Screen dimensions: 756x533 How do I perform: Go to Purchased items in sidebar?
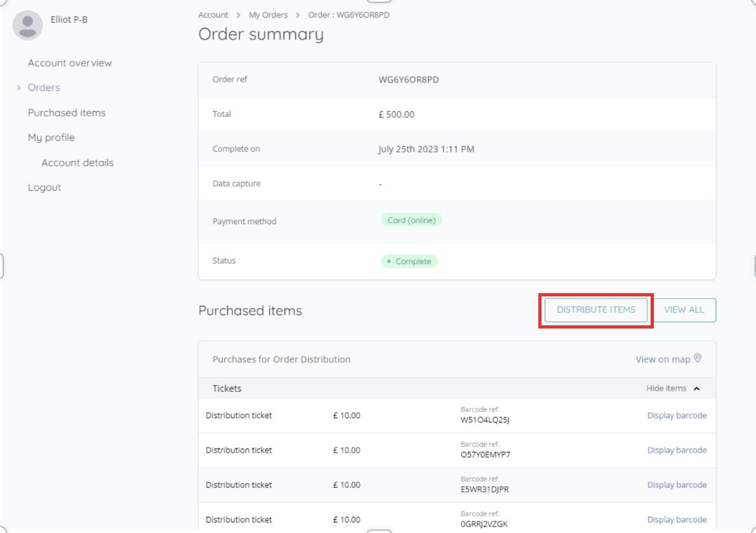(66, 112)
